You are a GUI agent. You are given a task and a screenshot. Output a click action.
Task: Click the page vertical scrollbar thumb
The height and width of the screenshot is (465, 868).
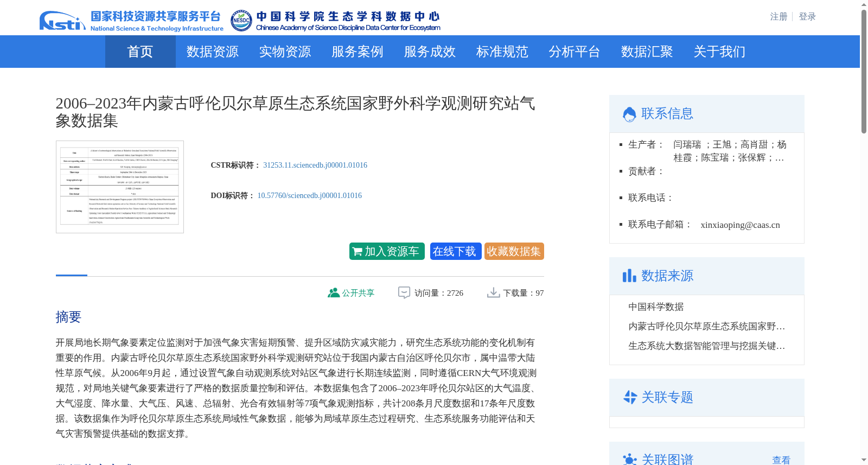click(x=864, y=71)
